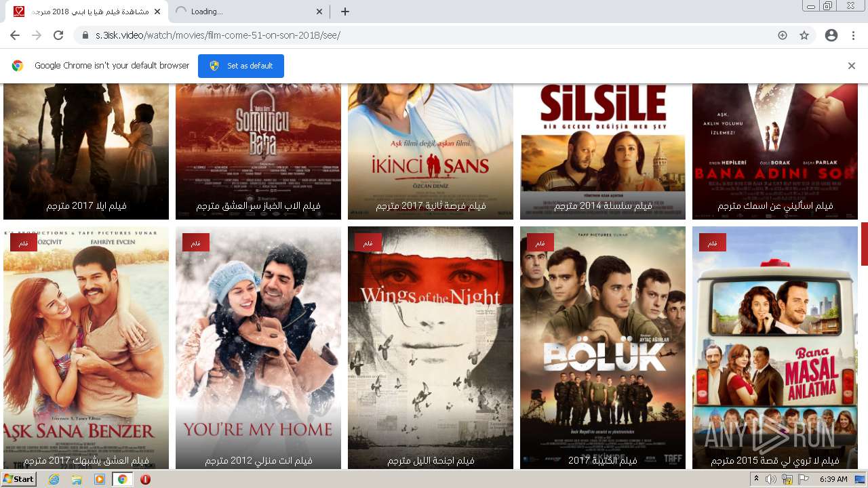
Task: Click the red page scrollbar thumb
Action: pyautogui.click(x=865, y=243)
